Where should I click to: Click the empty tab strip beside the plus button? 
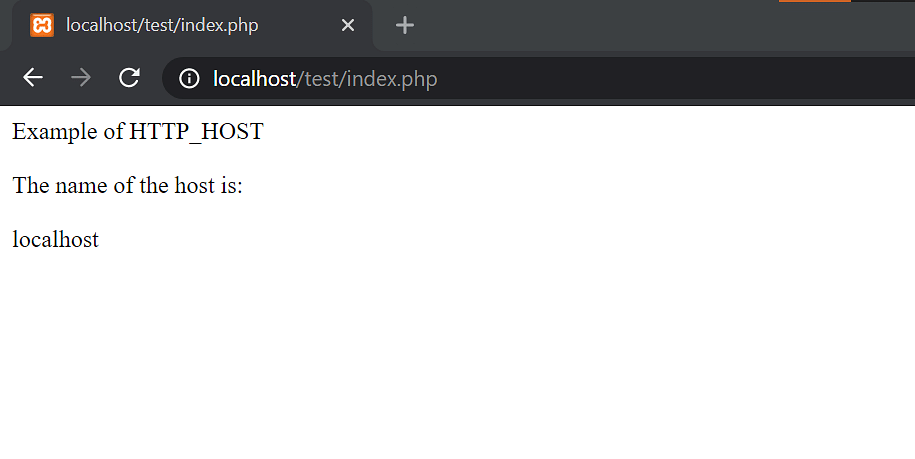(642, 26)
